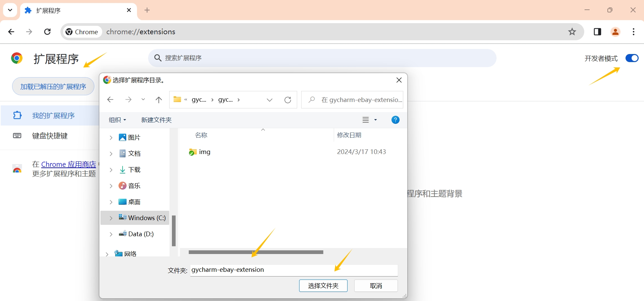Image resolution: width=644 pixels, height=301 pixels.
Task: Open the Chrome three-dot menu
Action: [634, 32]
